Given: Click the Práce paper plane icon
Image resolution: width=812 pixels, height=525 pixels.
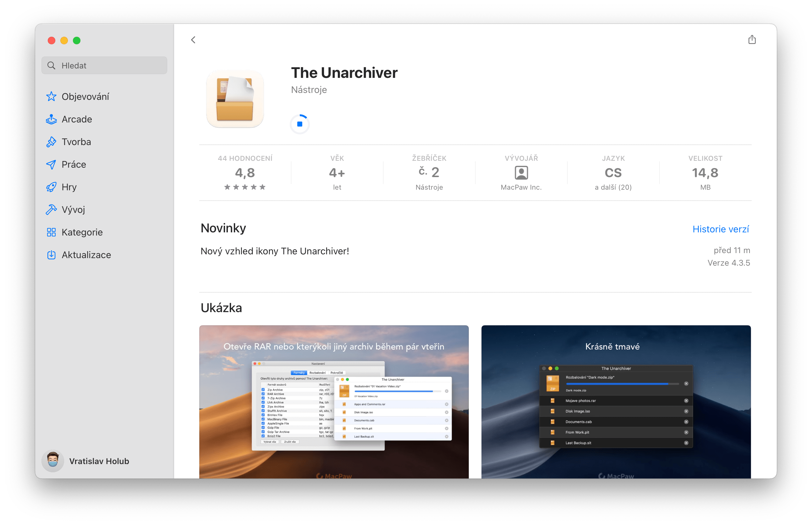Looking at the screenshot, I should pyautogui.click(x=51, y=165).
